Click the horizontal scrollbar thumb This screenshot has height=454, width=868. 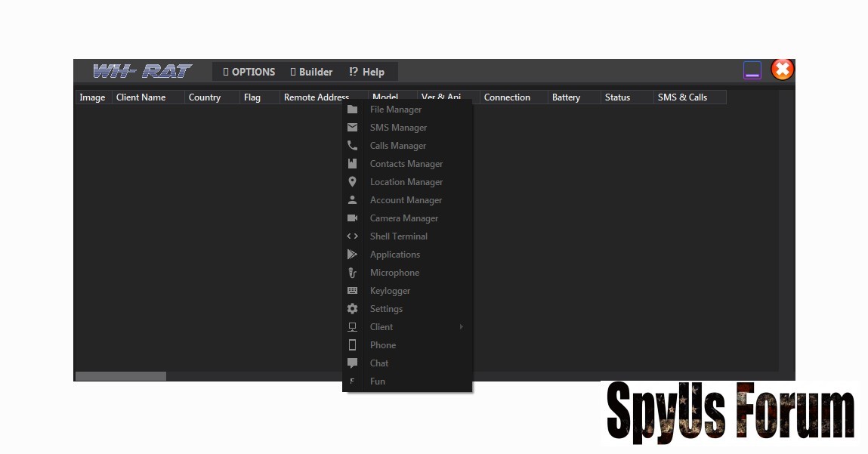point(121,376)
